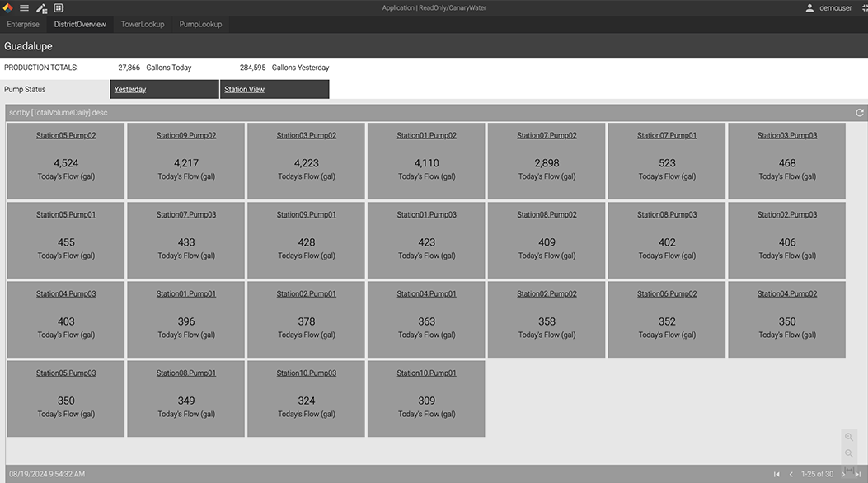
Task: Select the DistrictOverview tab
Action: (x=80, y=25)
